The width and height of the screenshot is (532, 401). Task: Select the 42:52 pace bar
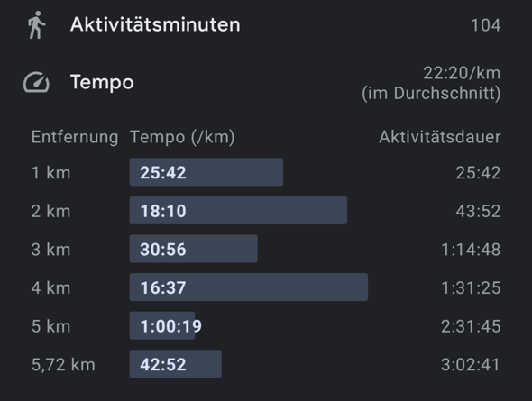(176, 364)
